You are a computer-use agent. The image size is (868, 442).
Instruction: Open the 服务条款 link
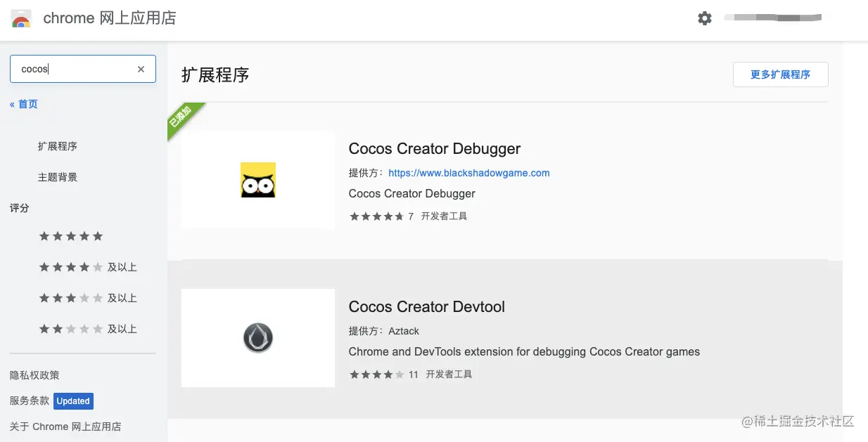30,401
